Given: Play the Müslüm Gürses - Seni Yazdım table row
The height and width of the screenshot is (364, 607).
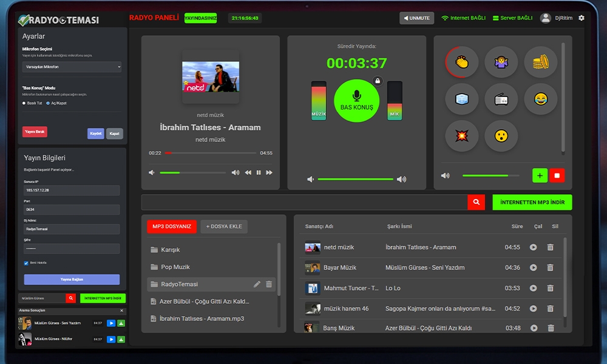Looking at the screenshot, I should click(533, 268).
